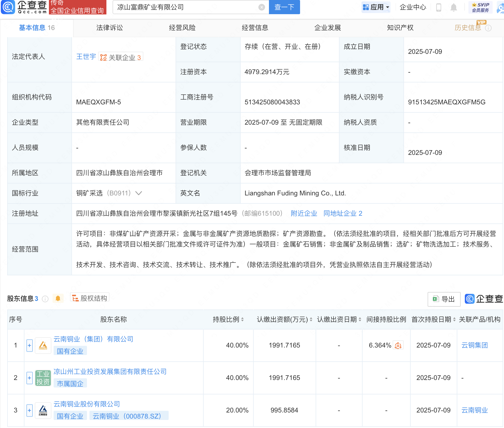Viewport: 504px width, 428px height.
Task: Click 6.364% indirect shareholding value
Action: tap(380, 345)
